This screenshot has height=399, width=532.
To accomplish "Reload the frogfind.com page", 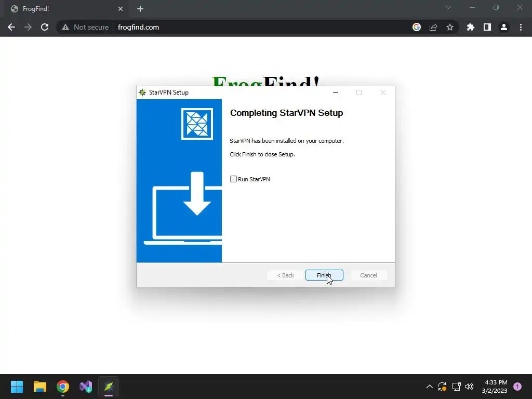I will (x=45, y=27).
